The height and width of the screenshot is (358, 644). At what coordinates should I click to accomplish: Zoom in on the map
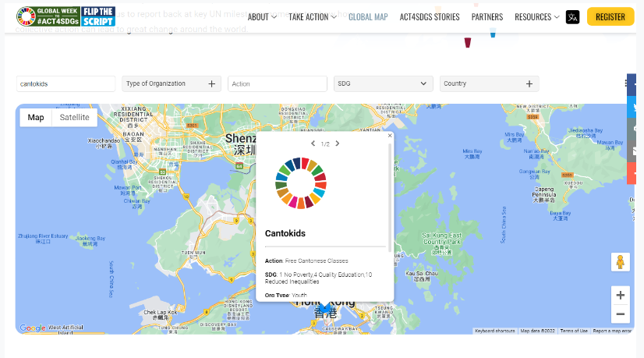(x=620, y=295)
